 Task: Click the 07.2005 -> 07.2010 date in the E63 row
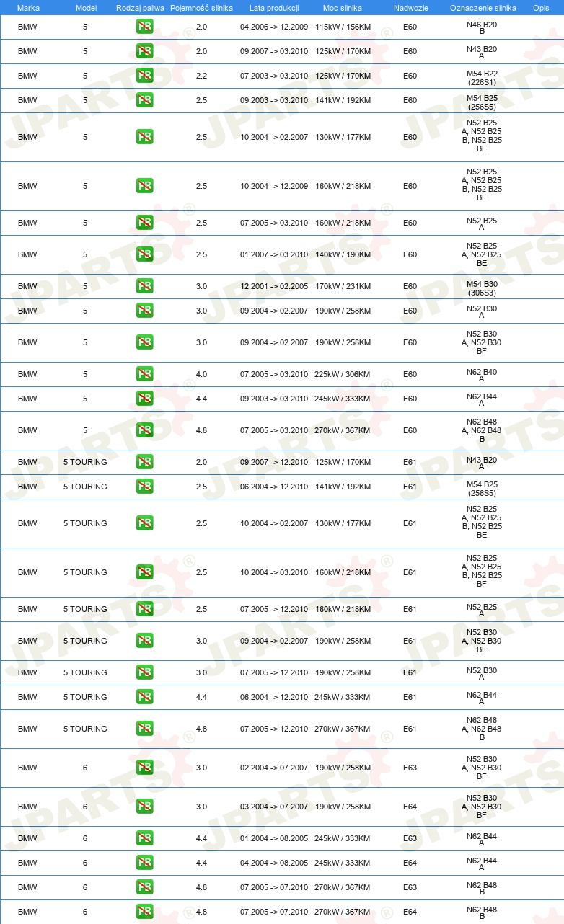274,887
